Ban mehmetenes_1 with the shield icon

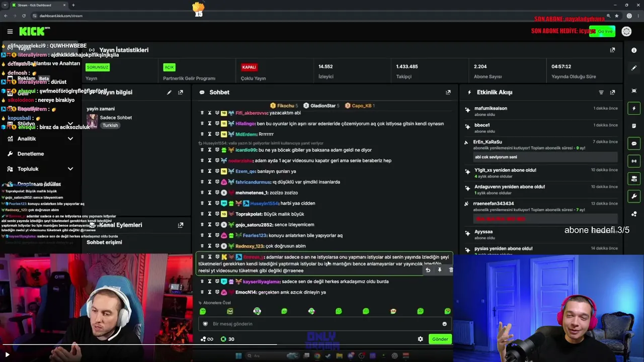point(217,193)
